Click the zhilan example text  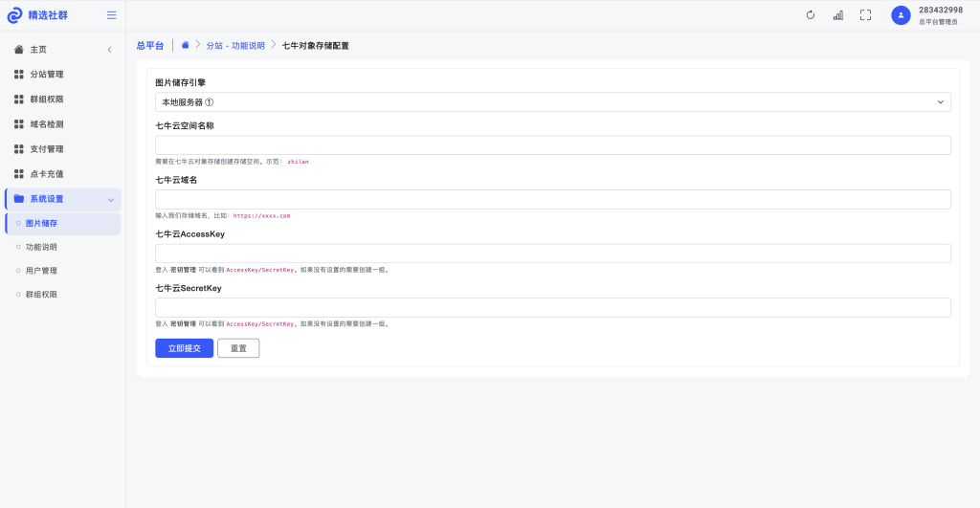(x=299, y=162)
